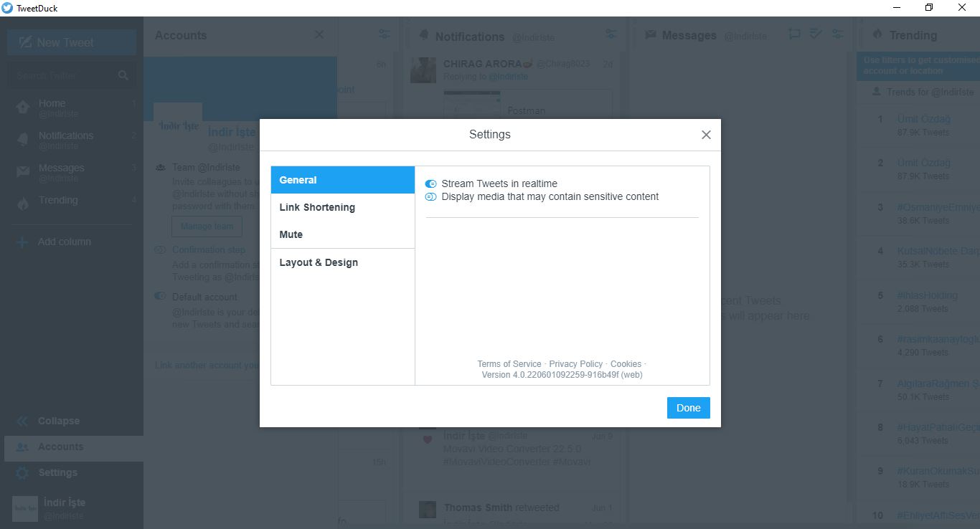The image size is (980, 529).
Task: Click the Notifications bell icon in column header
Action: (423, 36)
